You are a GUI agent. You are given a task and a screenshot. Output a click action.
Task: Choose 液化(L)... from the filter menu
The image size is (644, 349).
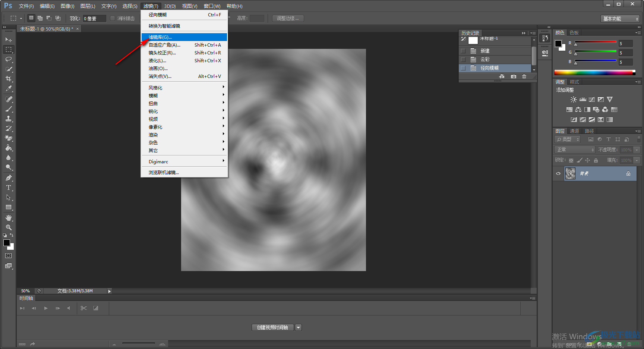click(184, 60)
